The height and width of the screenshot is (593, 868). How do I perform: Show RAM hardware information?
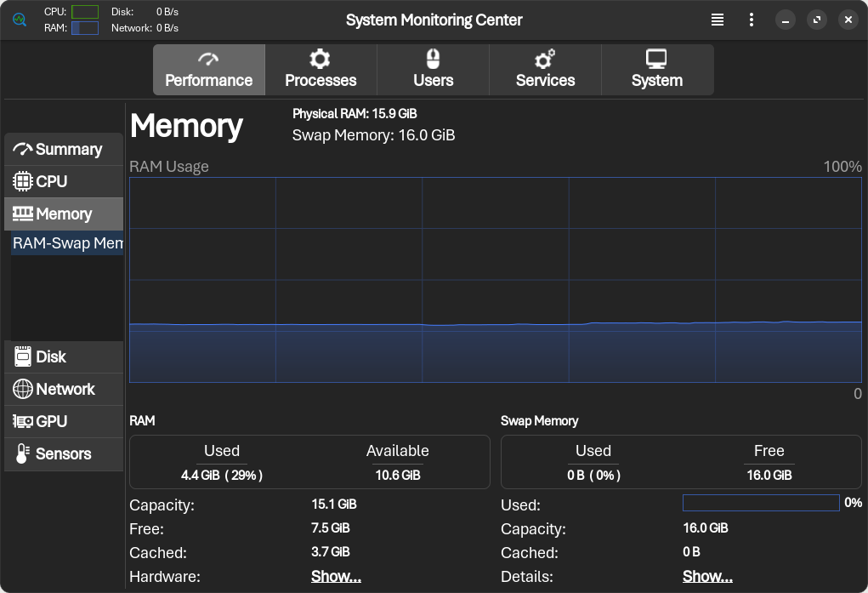336,576
